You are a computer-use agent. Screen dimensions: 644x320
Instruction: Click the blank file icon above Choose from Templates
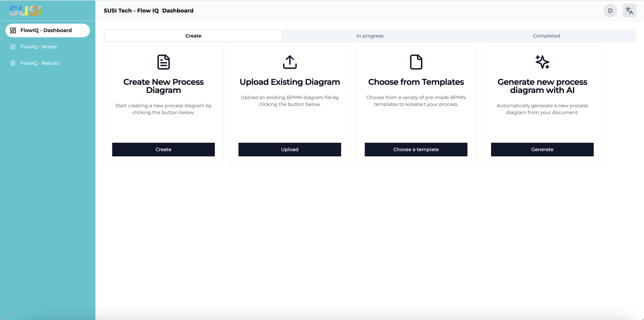(416, 62)
